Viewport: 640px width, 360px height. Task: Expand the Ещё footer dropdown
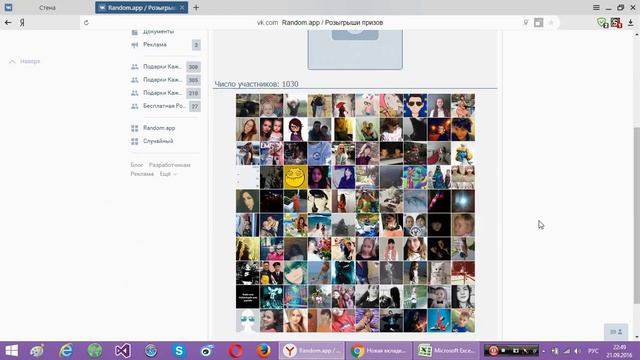(168, 174)
